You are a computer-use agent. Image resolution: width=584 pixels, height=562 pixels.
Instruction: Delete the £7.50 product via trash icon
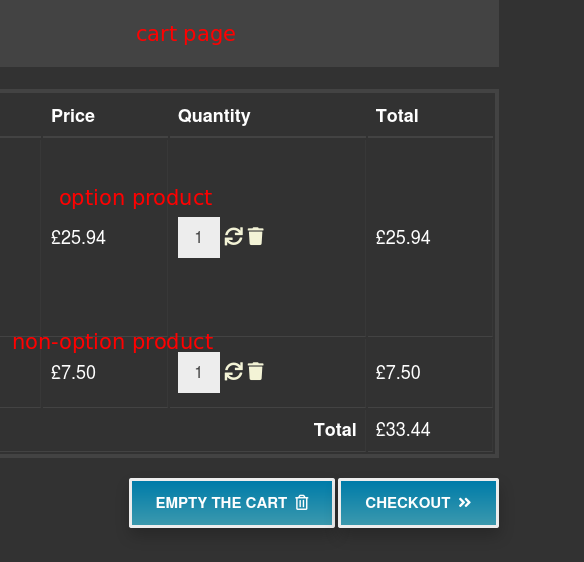click(256, 371)
